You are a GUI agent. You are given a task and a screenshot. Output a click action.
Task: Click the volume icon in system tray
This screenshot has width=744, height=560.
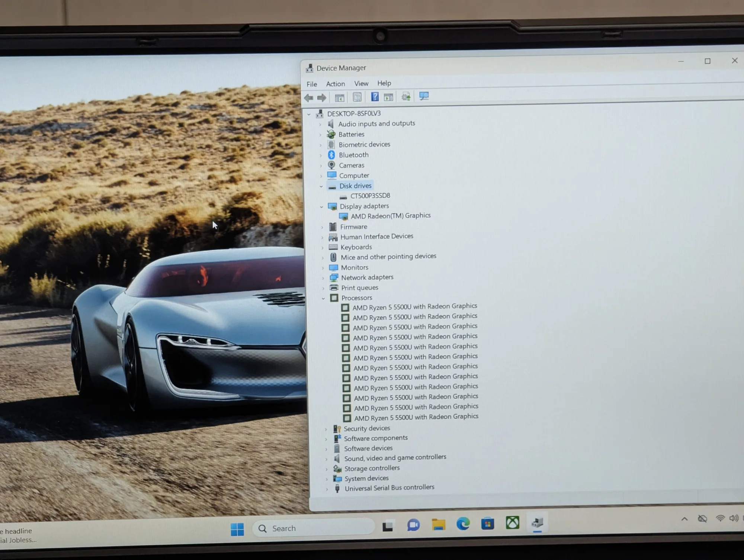point(734,518)
